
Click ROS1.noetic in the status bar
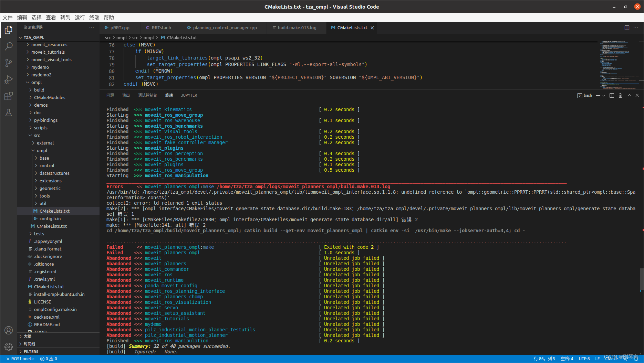[21, 359]
